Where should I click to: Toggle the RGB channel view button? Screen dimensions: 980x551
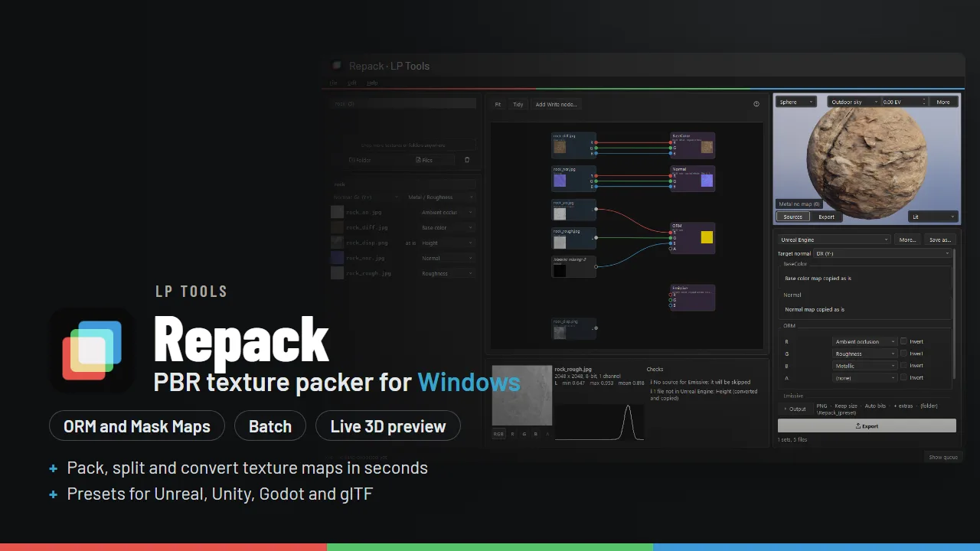(x=498, y=434)
